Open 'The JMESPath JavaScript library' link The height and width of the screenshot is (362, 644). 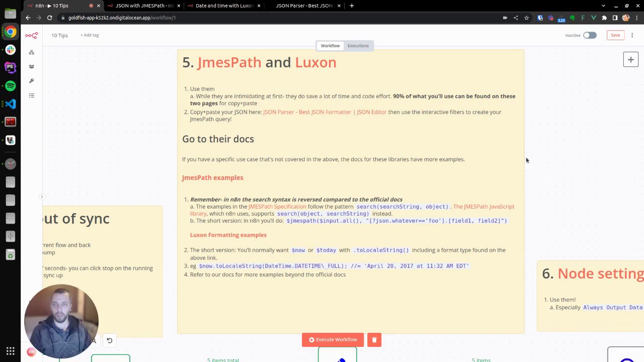352,210
